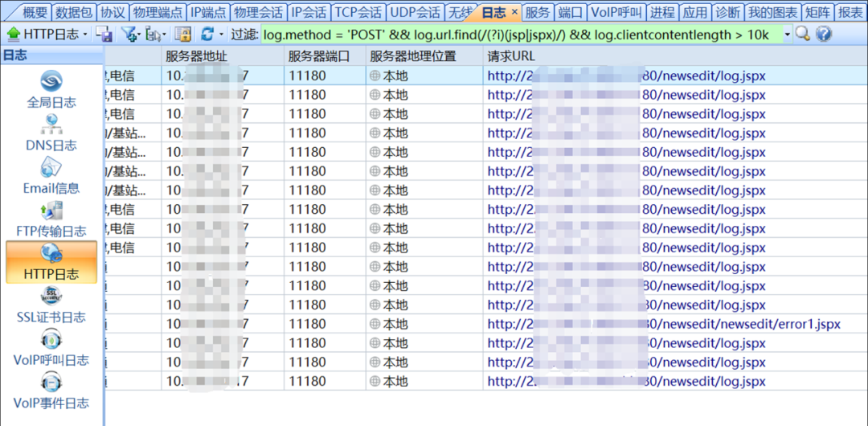Image resolution: width=868 pixels, height=426 pixels.
Task: Click the 日志 panel header in sidebar
Action: tap(51, 55)
